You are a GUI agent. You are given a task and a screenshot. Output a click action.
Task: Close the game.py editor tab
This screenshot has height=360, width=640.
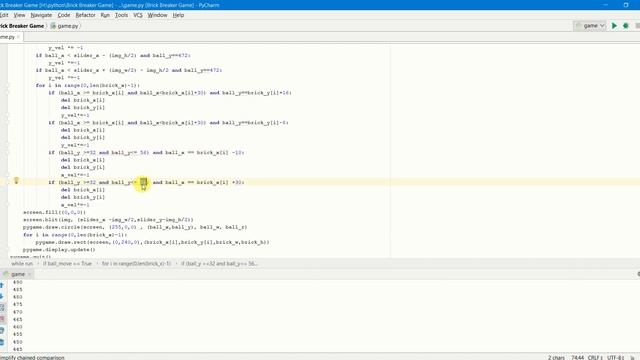coord(18,37)
